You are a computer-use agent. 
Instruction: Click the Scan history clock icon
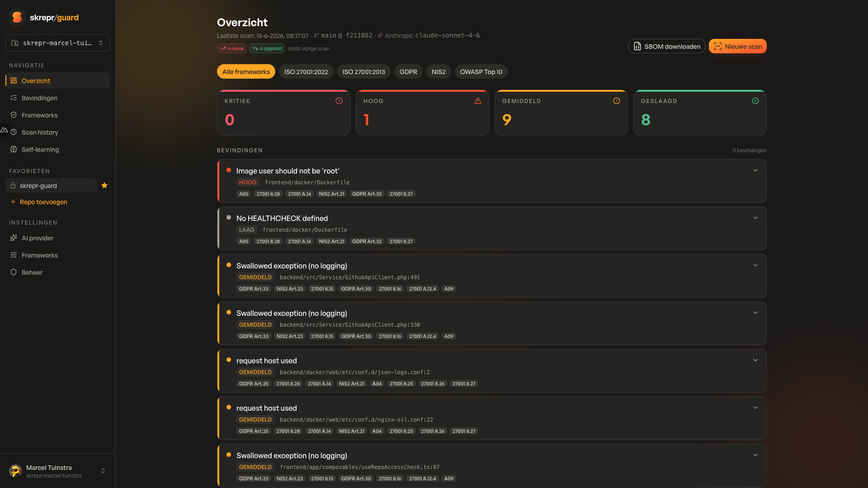(14, 132)
